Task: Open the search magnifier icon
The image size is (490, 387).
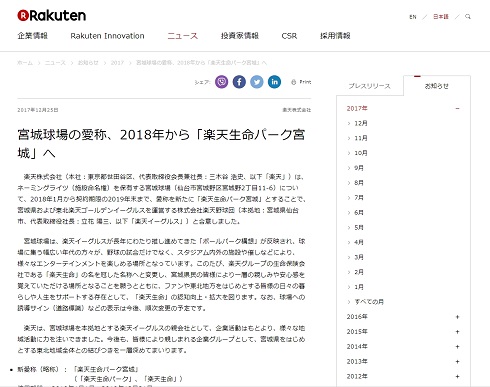Action: [468, 16]
